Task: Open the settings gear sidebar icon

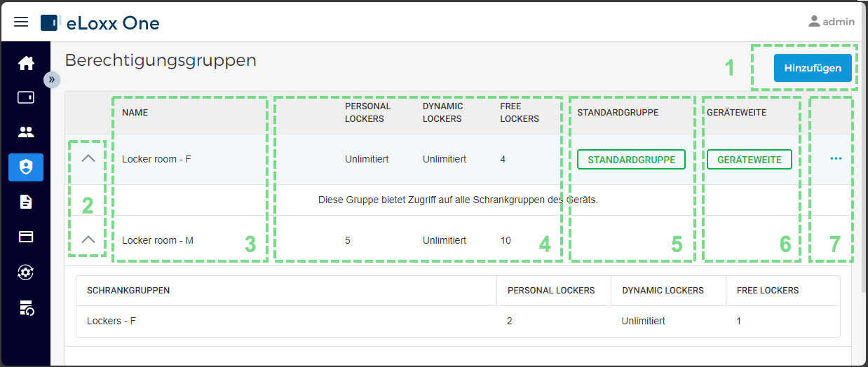Action: [26, 272]
